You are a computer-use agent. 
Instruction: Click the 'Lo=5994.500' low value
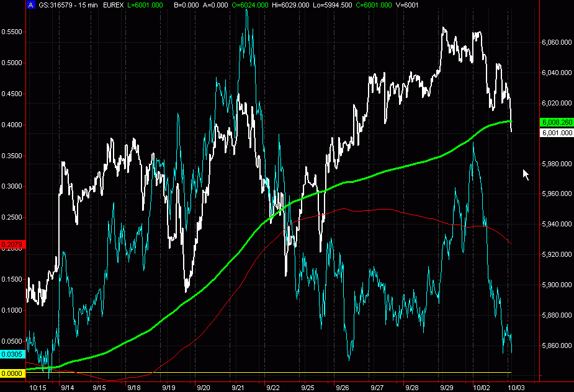tap(333, 5)
